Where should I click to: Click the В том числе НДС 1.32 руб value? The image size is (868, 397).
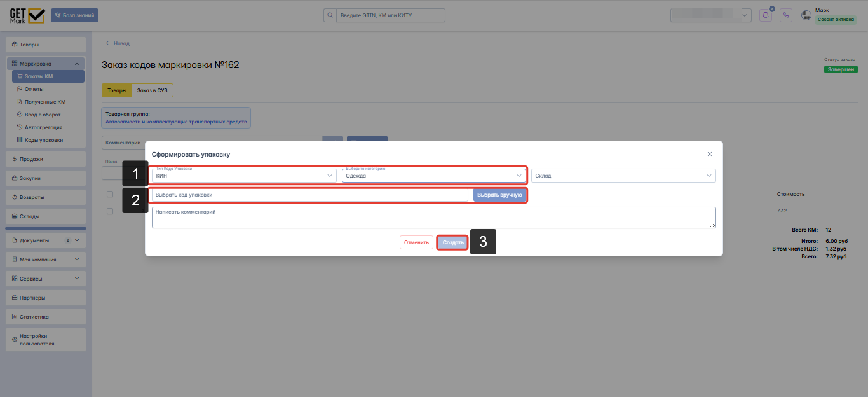coord(836,249)
